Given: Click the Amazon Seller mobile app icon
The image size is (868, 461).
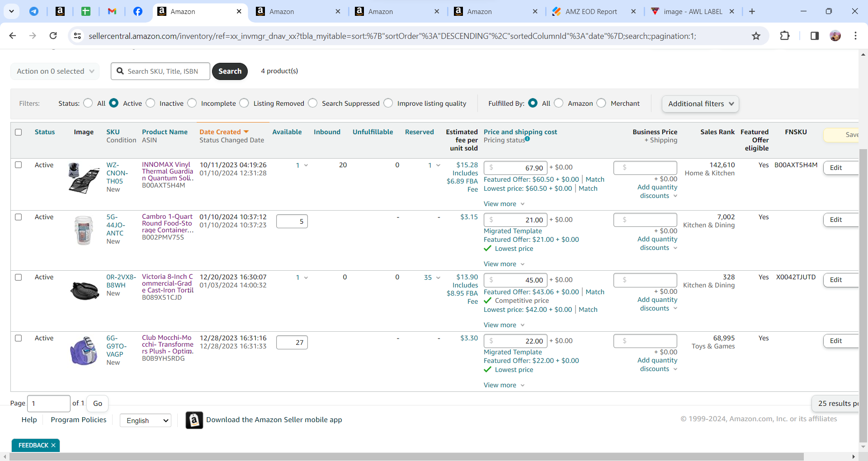Looking at the screenshot, I should pos(194,420).
